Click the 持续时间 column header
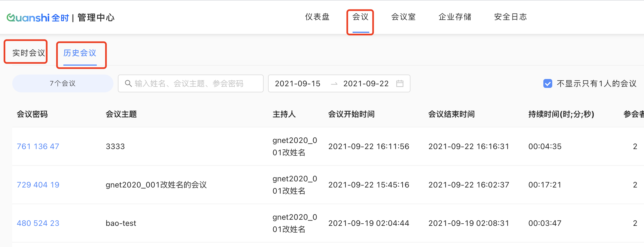Image resolution: width=644 pixels, height=247 pixels. tap(561, 114)
